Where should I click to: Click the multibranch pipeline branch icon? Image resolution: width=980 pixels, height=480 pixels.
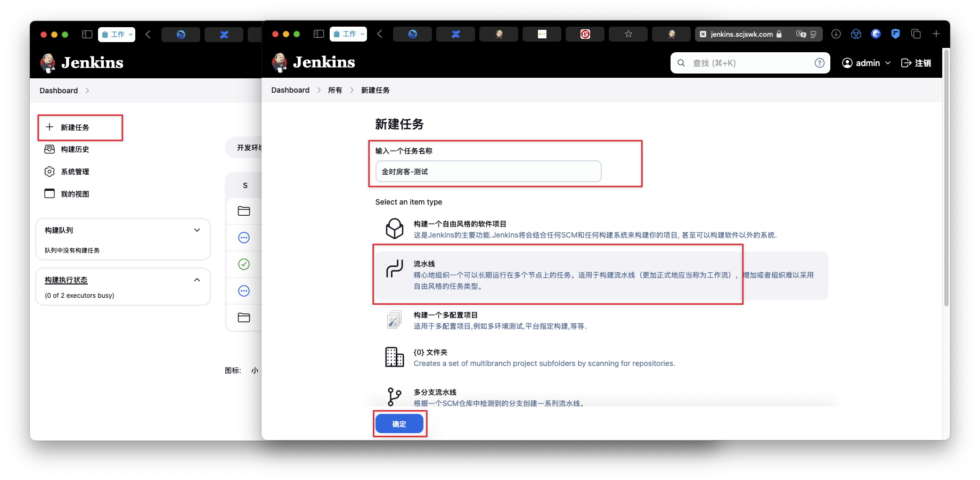click(395, 397)
